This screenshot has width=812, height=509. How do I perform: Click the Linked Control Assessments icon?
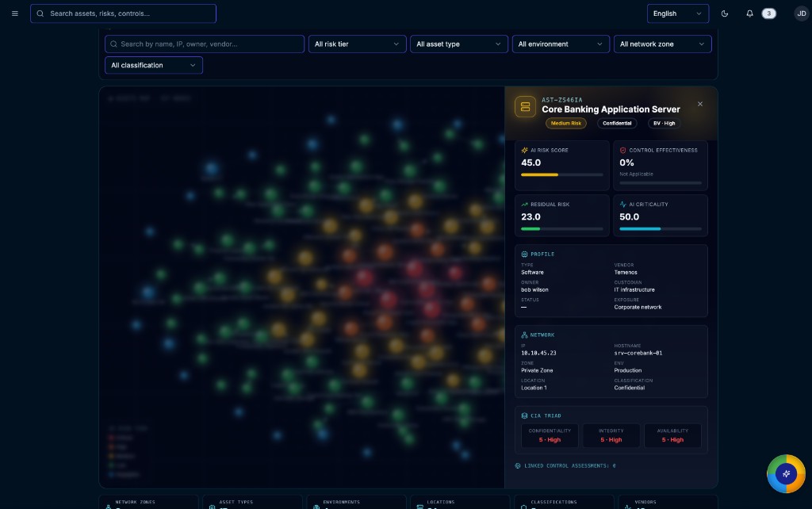[518, 465]
